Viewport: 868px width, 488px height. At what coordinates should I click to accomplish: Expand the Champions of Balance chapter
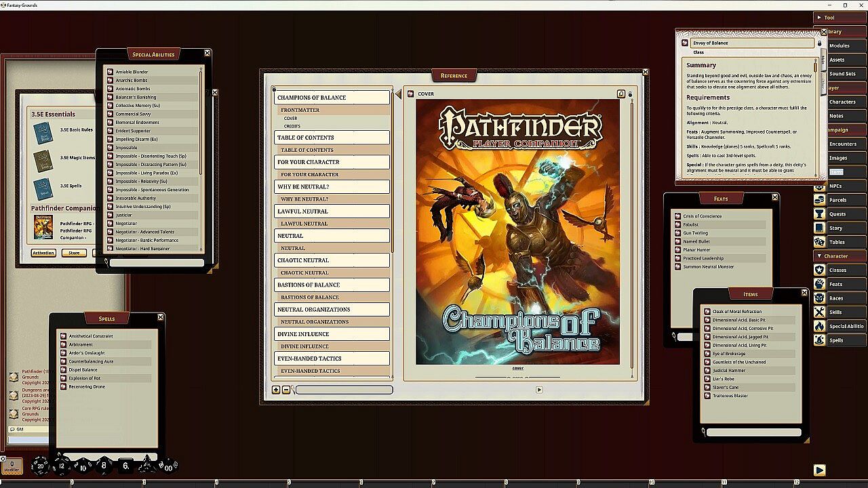332,98
